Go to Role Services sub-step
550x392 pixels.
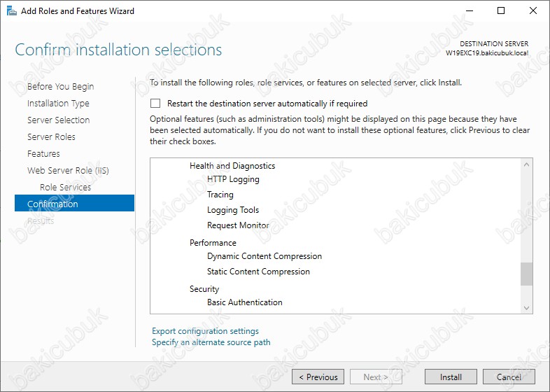65,188
